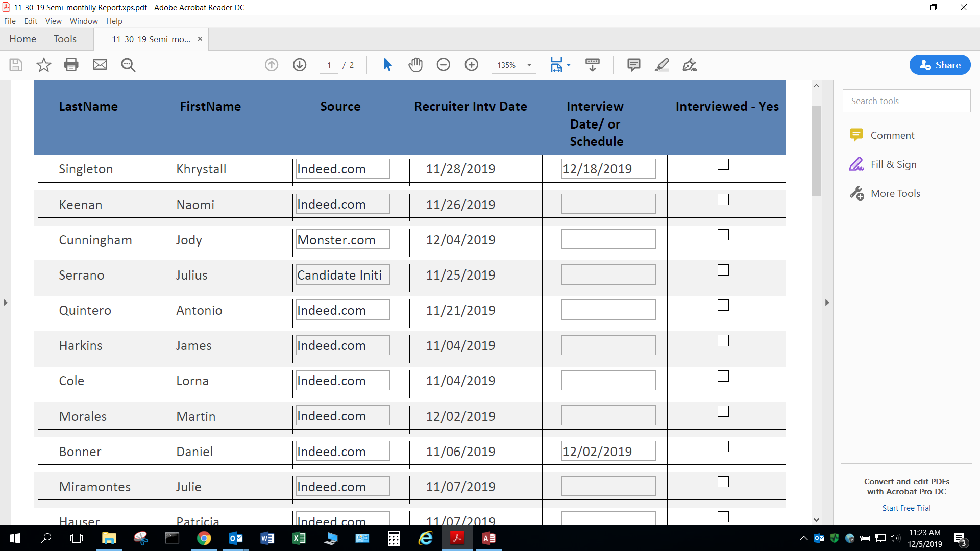Bookmark the file with the star icon

[x=44, y=65]
